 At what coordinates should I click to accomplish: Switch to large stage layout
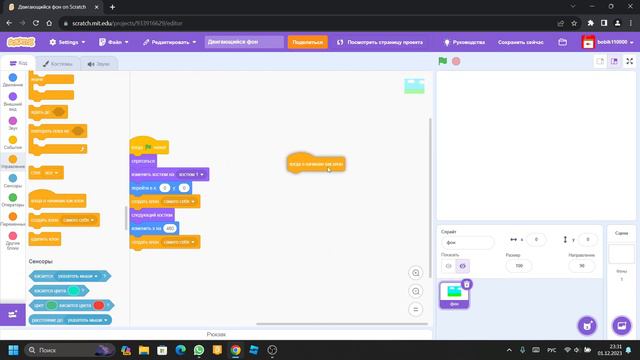point(614,61)
